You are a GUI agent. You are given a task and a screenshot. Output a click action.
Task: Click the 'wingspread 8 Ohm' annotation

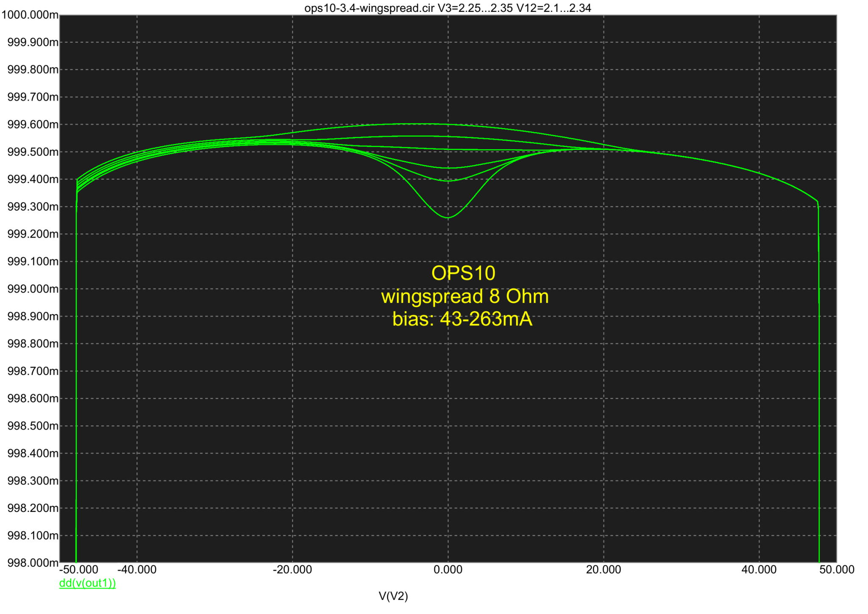[465, 296]
